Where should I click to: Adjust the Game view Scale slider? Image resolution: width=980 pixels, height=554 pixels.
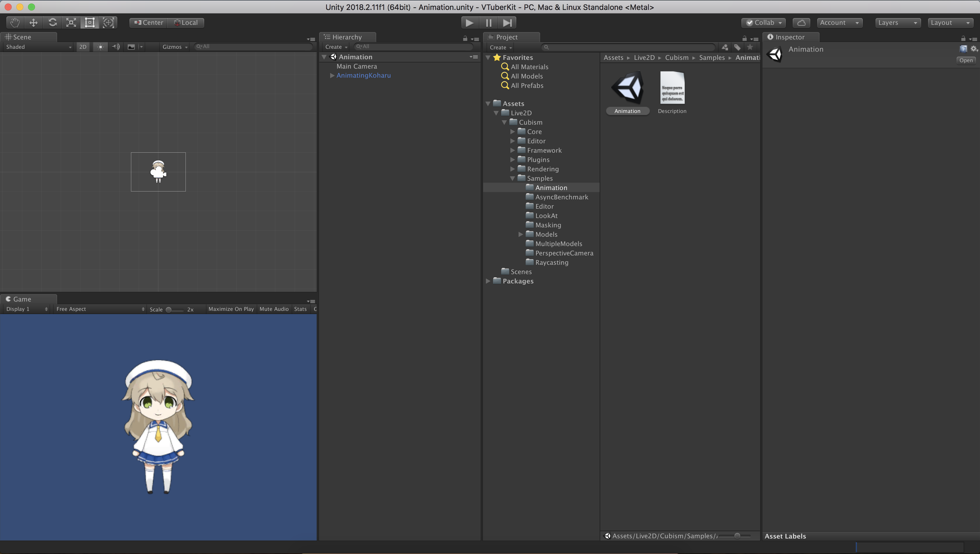pyautogui.click(x=169, y=310)
